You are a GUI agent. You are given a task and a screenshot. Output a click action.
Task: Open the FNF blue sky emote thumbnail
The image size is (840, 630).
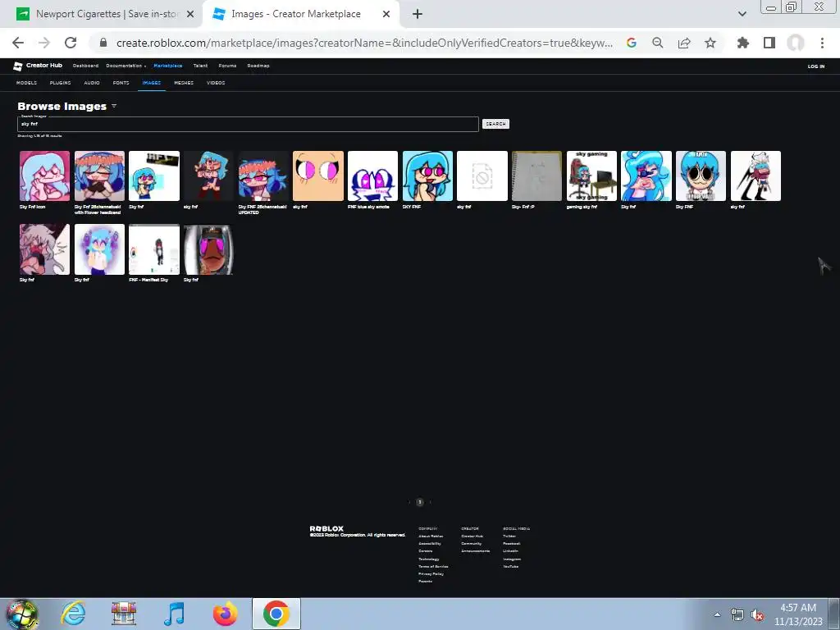(x=373, y=176)
